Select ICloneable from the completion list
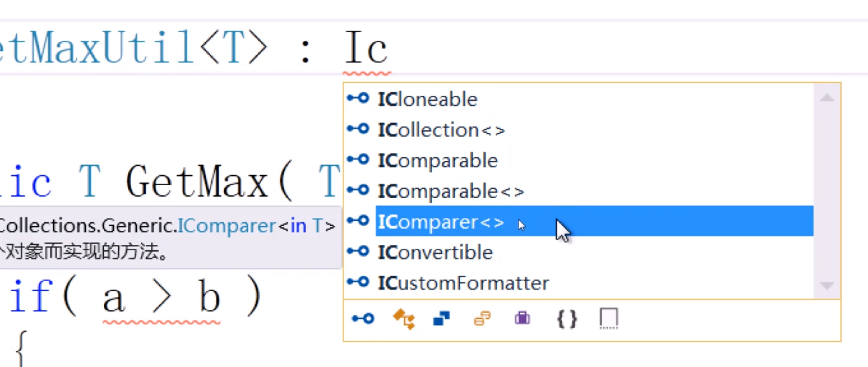Image resolution: width=868 pixels, height=367 pixels. point(428,99)
